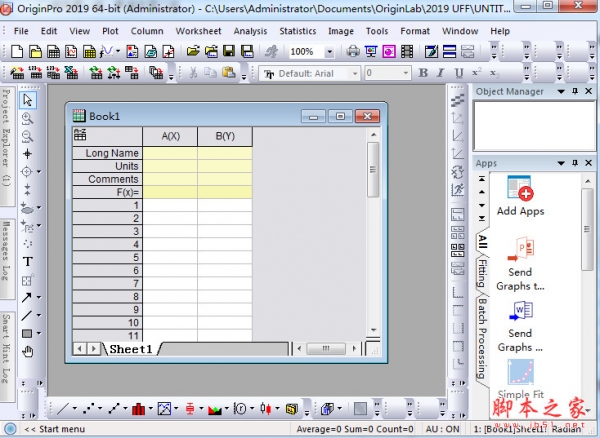Open the zoom percentage dropdown

331,51
